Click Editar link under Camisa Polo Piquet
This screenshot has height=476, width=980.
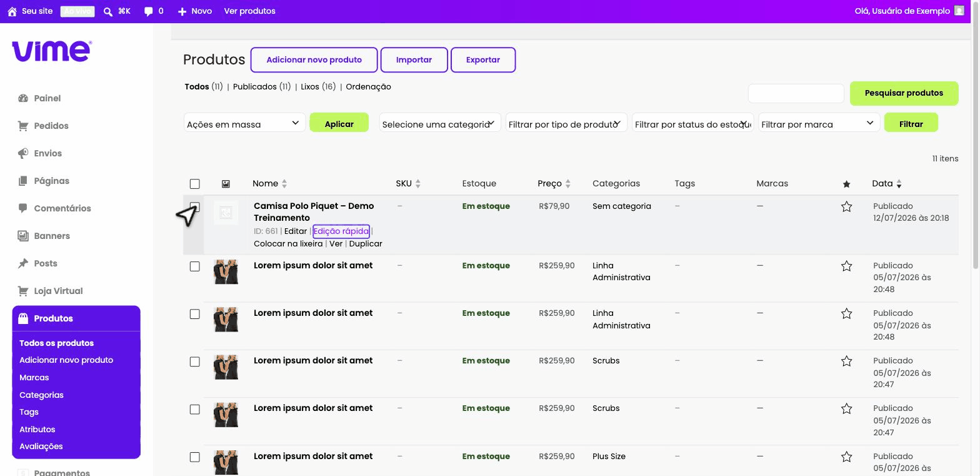click(x=296, y=231)
